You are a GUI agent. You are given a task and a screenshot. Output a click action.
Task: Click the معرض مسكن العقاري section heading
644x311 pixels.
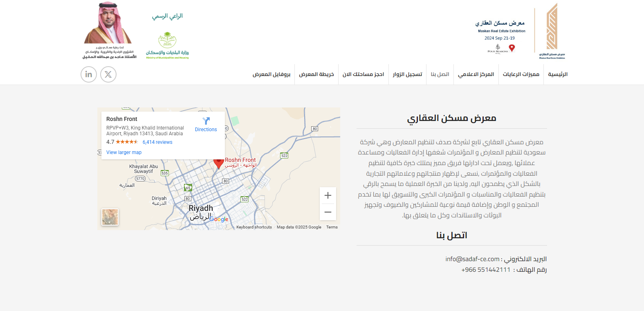pos(451,118)
